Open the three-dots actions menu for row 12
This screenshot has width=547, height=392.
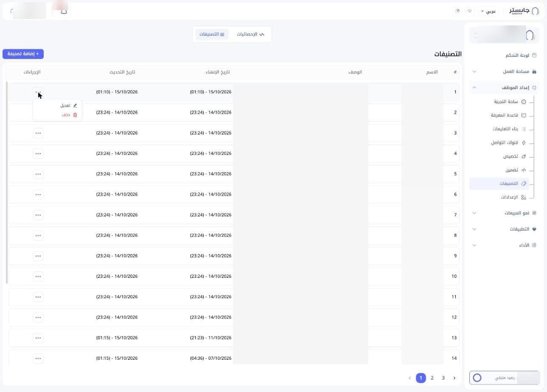tap(38, 317)
